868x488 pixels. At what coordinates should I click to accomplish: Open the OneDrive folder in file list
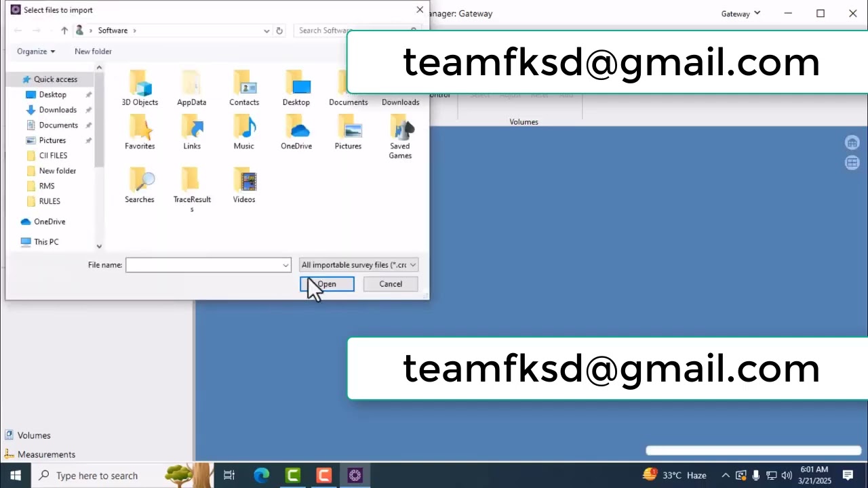(x=296, y=132)
